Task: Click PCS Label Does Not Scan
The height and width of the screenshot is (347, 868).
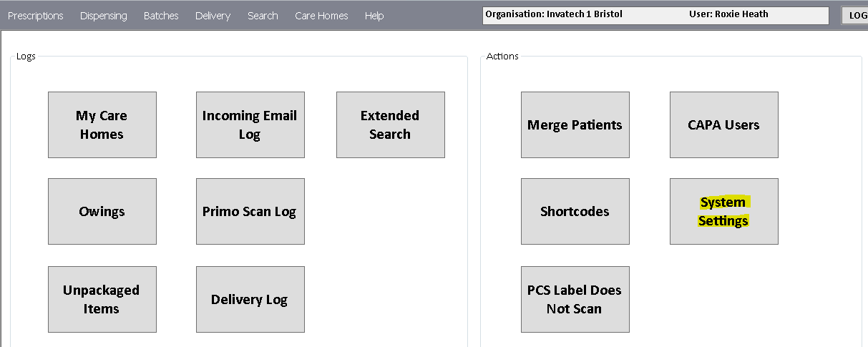Action: [x=575, y=299]
